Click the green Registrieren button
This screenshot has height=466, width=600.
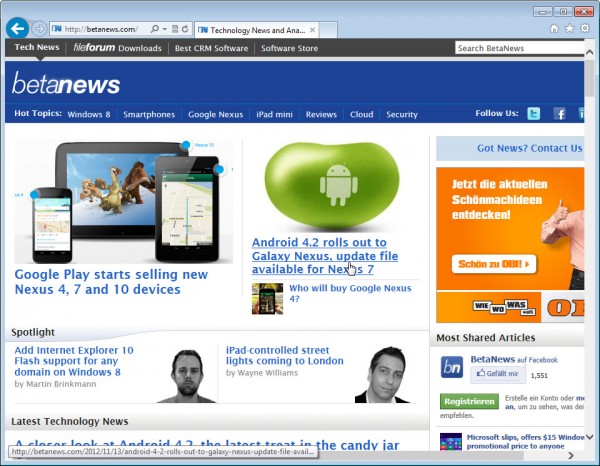[x=469, y=401]
